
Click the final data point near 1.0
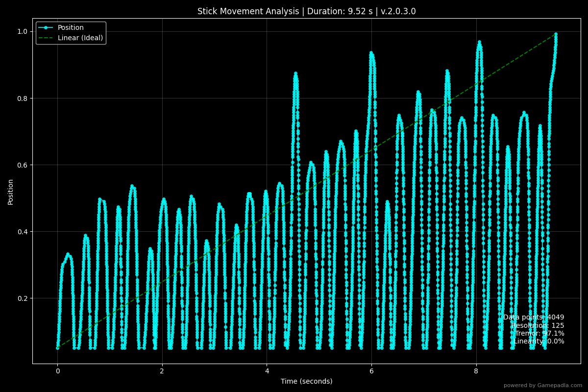[x=556, y=34]
